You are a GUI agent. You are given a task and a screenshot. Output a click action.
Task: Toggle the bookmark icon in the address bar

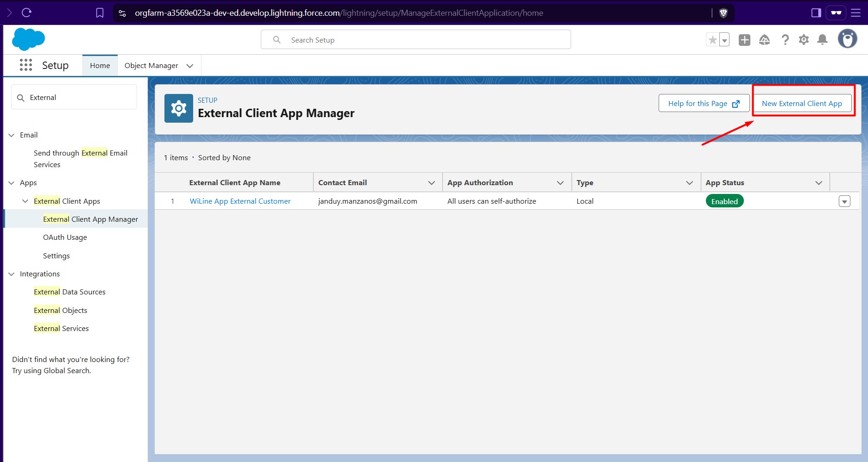(100, 12)
